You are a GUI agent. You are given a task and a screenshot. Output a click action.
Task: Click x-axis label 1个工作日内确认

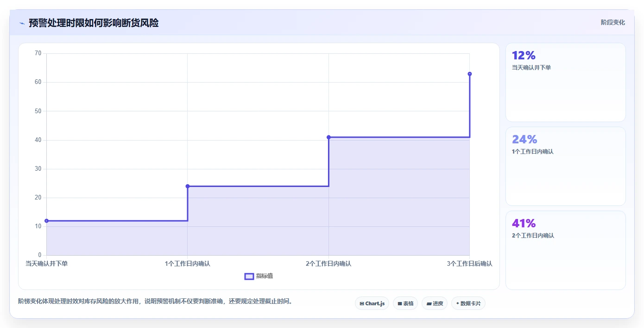coord(188,264)
